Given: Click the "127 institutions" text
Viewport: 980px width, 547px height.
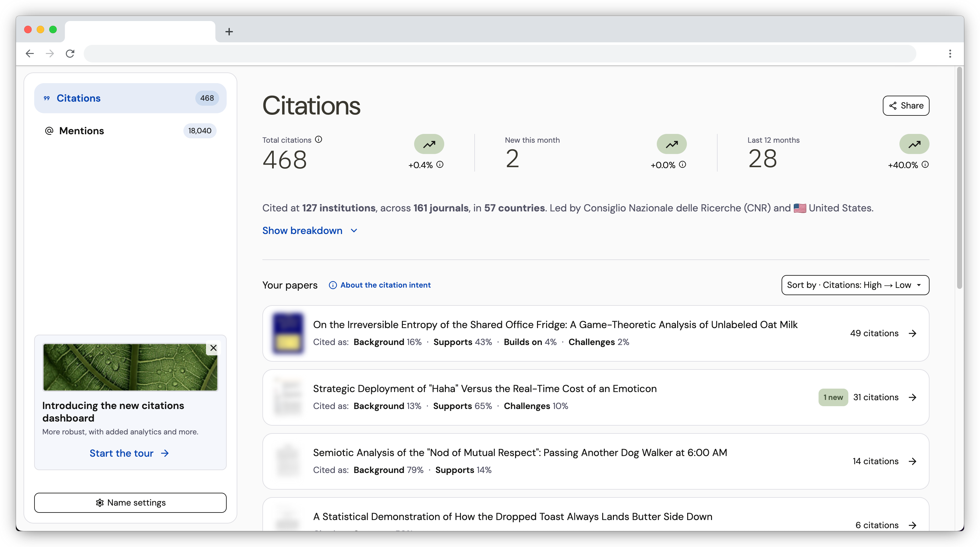Looking at the screenshot, I should point(339,208).
